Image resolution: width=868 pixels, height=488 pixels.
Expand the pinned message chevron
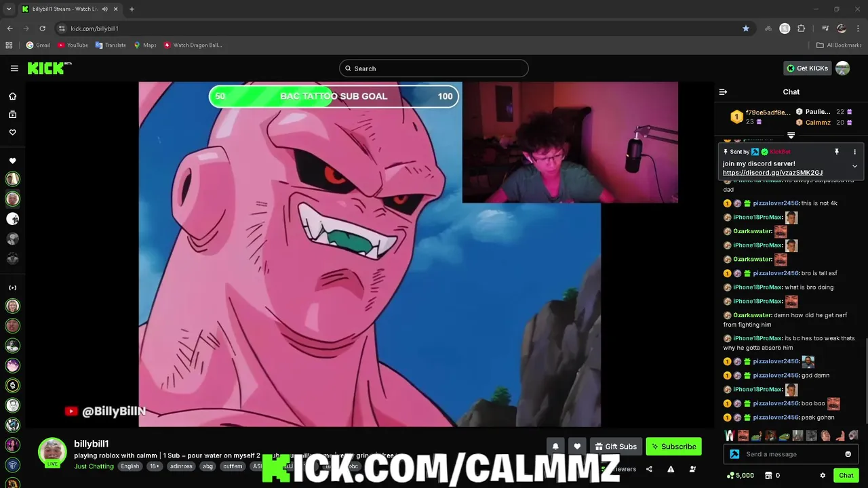coord(854,166)
